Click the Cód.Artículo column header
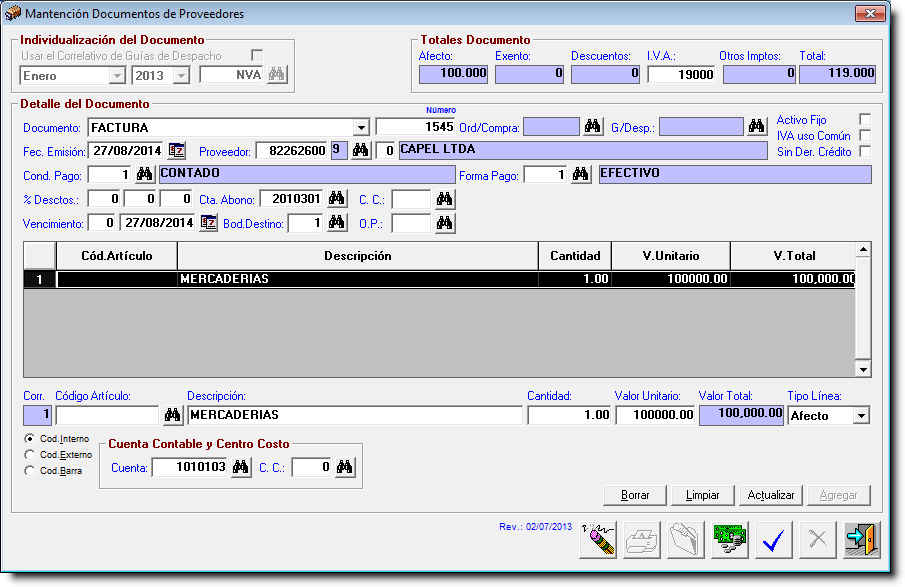905x587 pixels. point(117,256)
